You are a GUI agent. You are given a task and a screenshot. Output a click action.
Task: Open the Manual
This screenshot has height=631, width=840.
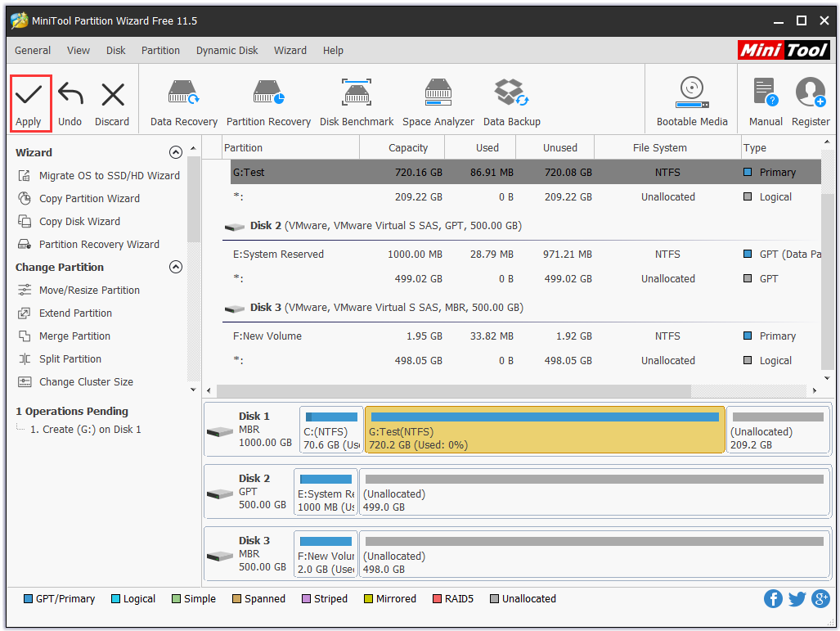pos(766,103)
